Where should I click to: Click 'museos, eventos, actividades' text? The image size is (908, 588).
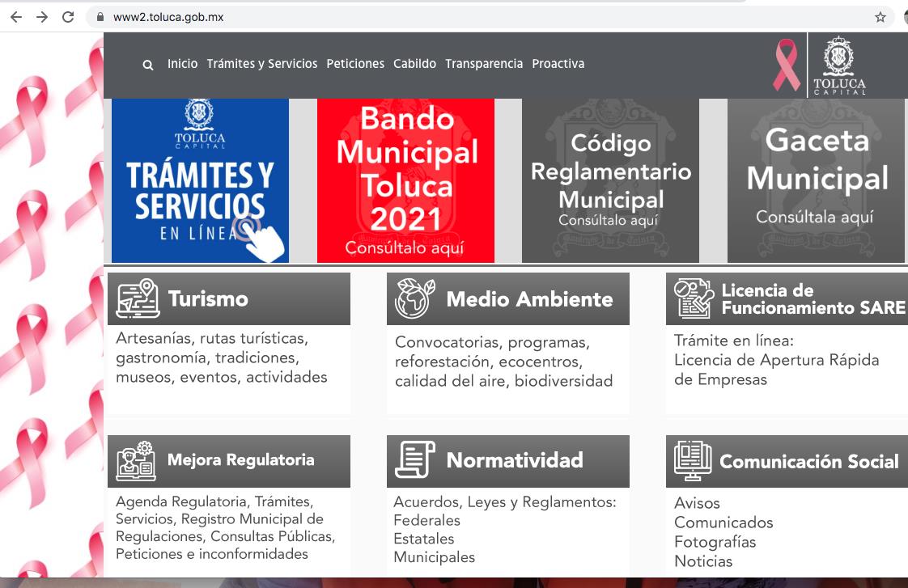click(x=221, y=378)
